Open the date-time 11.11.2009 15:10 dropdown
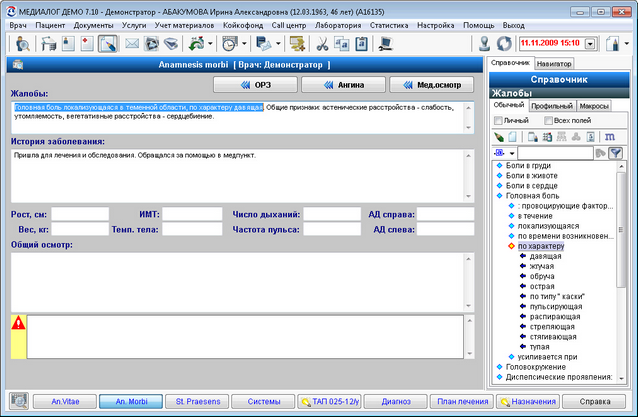638x417 pixels. (x=590, y=44)
